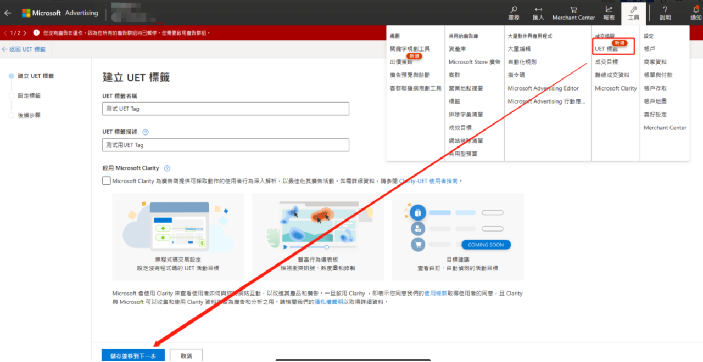Open the planning menu item with 新增 badge
The image size is (703, 362).
coord(401,62)
